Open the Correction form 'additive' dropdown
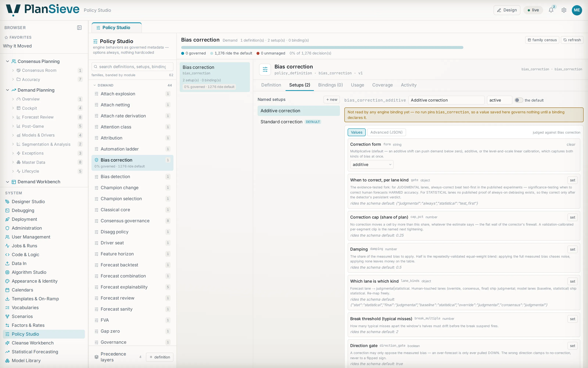 372,164
